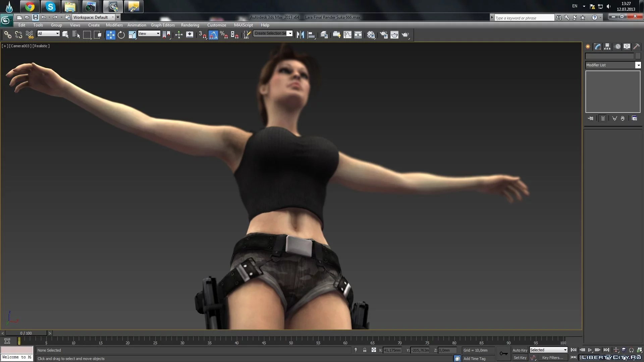
Task: Open Select by Name list icon
Action: (x=76, y=35)
